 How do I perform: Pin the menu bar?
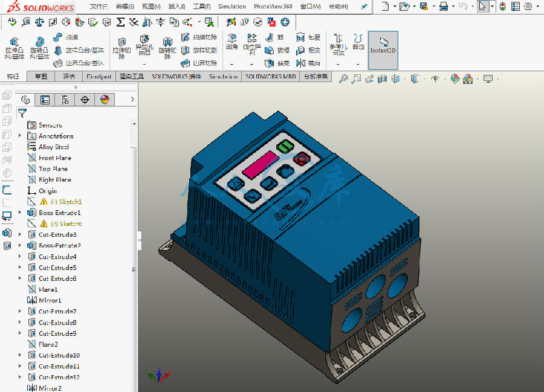pos(364,7)
